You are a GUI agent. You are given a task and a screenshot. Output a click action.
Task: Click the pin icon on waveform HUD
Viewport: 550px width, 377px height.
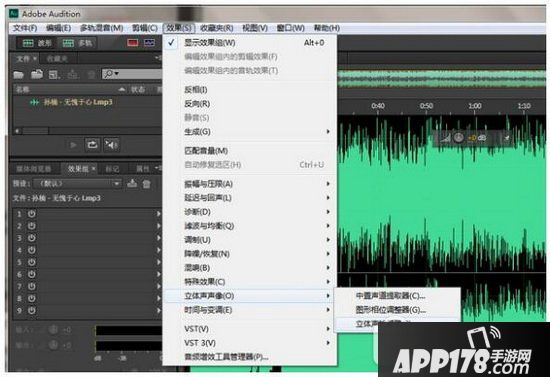[507, 138]
